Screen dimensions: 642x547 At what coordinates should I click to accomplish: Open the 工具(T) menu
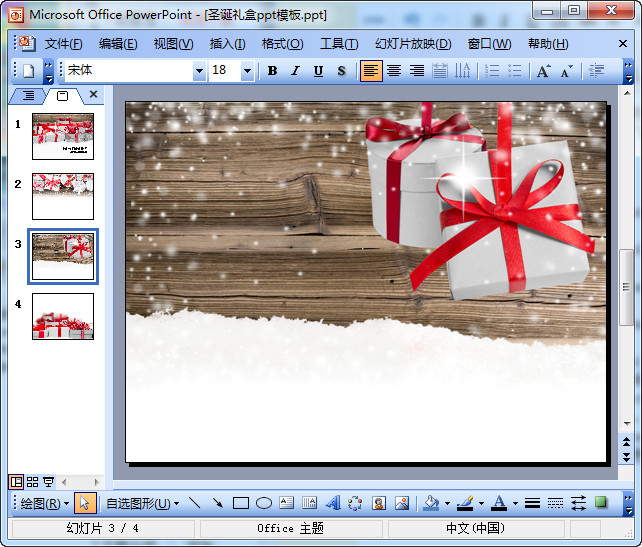[x=339, y=43]
